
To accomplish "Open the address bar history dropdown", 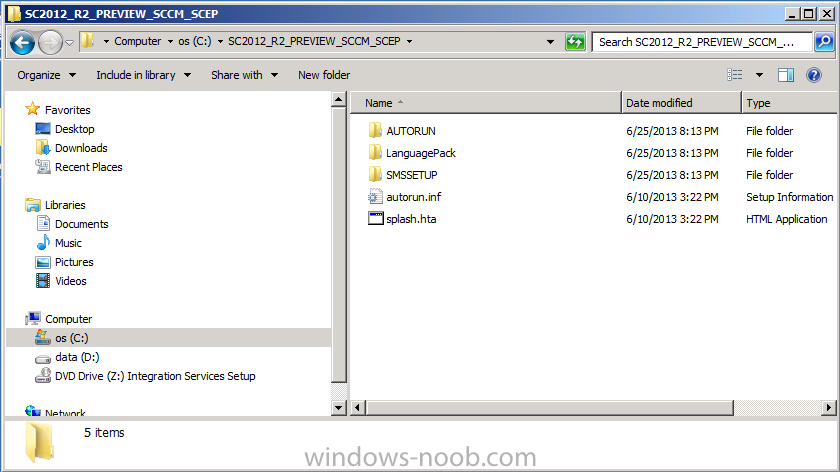I will tap(550, 42).
